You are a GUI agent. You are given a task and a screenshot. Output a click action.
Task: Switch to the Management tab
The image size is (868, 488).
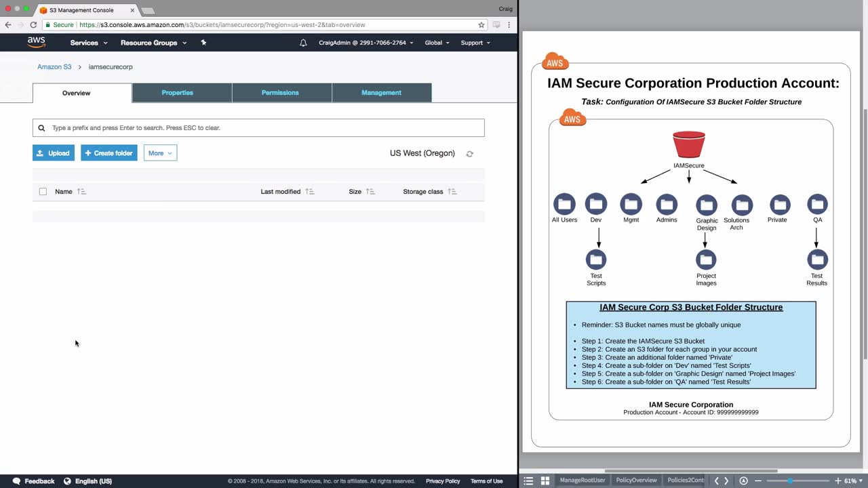click(381, 93)
